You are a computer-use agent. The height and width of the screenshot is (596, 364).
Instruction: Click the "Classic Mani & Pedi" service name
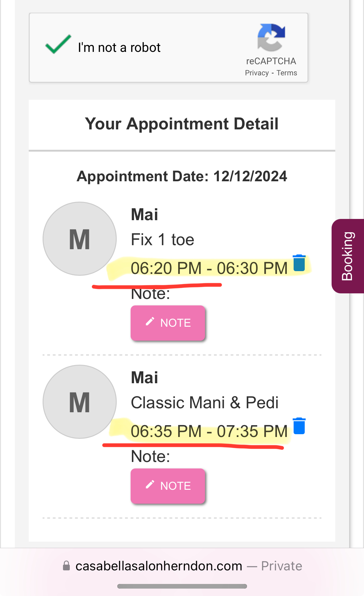205,403
